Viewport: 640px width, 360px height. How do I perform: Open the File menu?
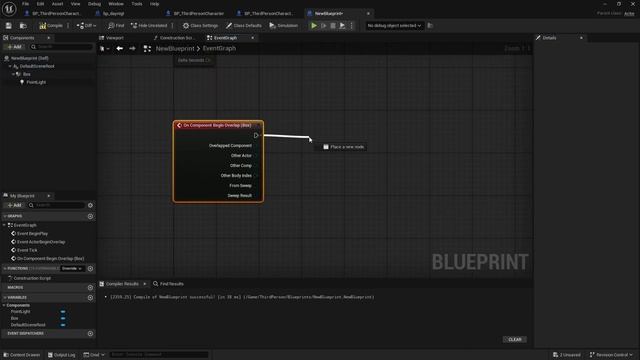25,4
